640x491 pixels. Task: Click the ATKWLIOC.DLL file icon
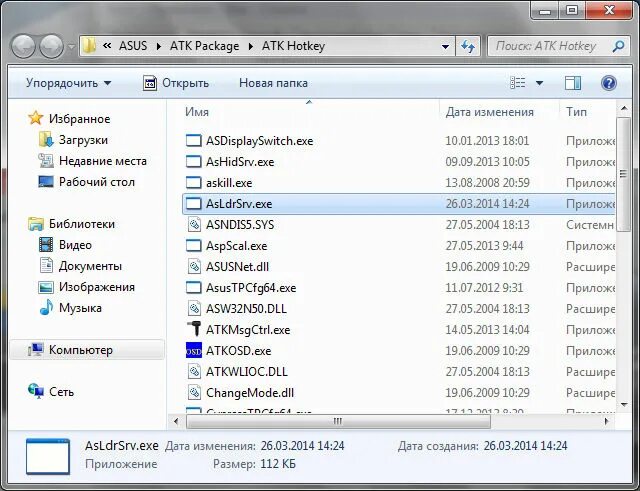pos(193,372)
